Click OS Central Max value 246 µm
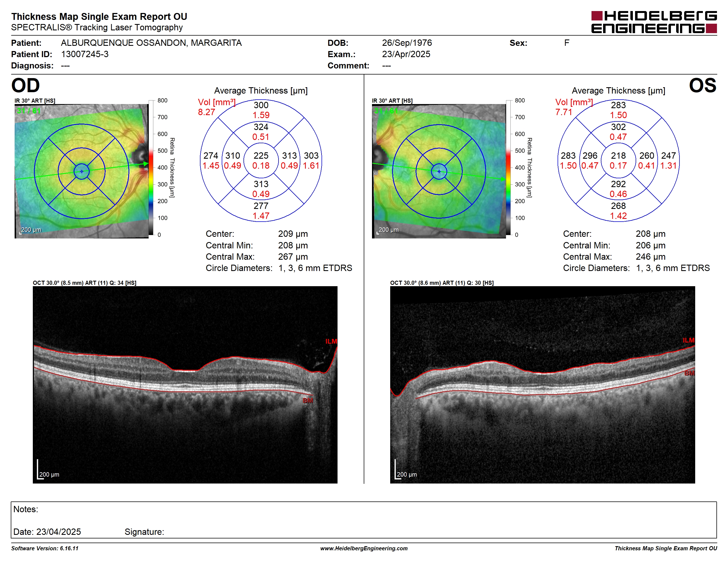 tap(650, 257)
